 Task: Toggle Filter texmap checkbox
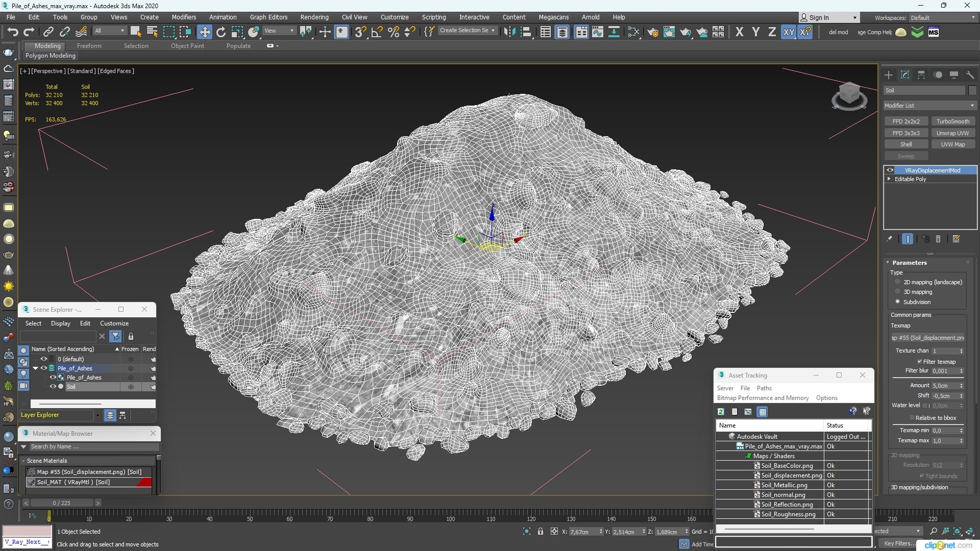click(x=920, y=362)
